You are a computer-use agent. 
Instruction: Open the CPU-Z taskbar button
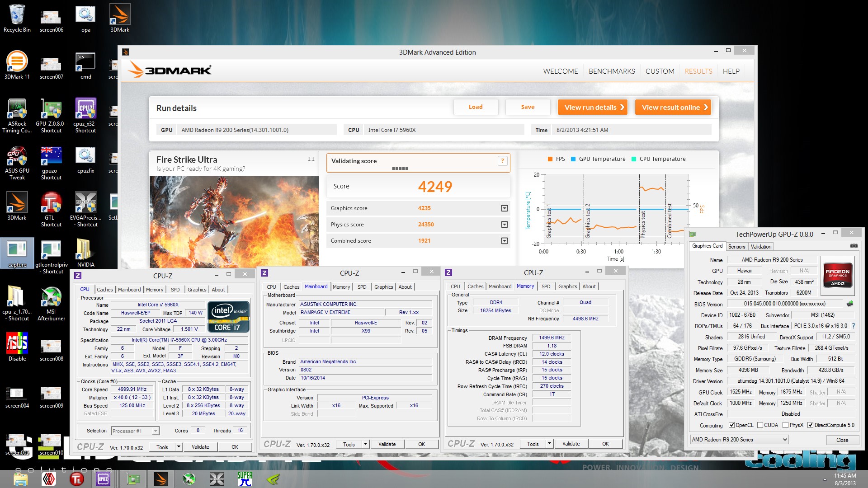pos(103,479)
